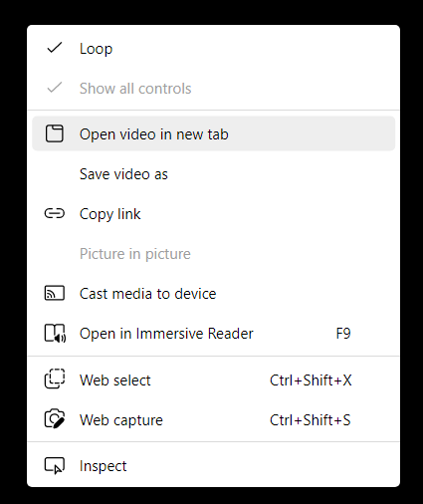423x504 pixels.
Task: Toggle the Loop checkmark
Action: coord(55,48)
